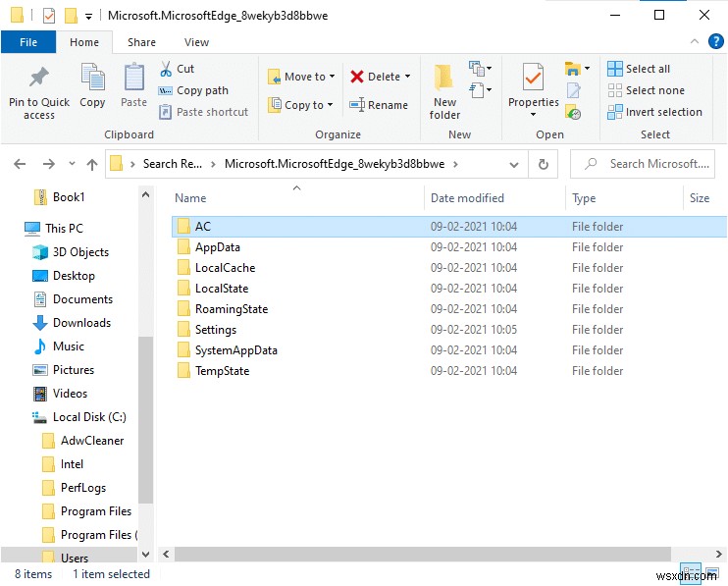Click Search Re... breadcrumb in address bar

tap(173, 164)
